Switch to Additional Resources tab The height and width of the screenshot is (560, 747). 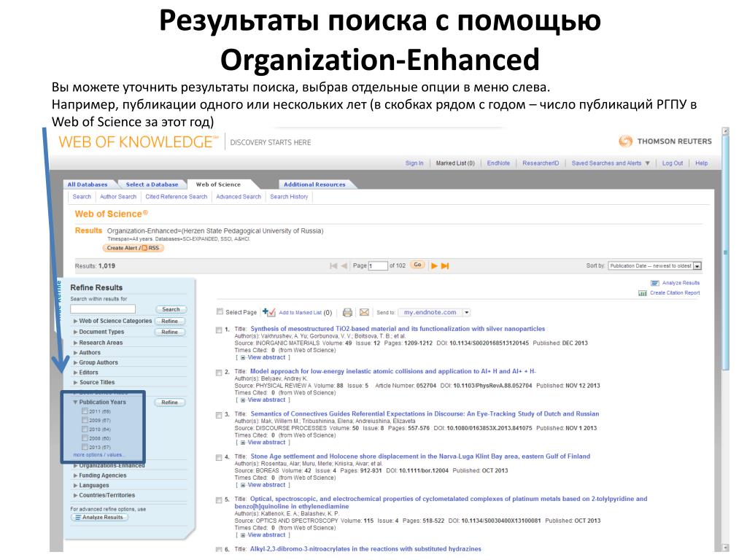pyautogui.click(x=314, y=184)
